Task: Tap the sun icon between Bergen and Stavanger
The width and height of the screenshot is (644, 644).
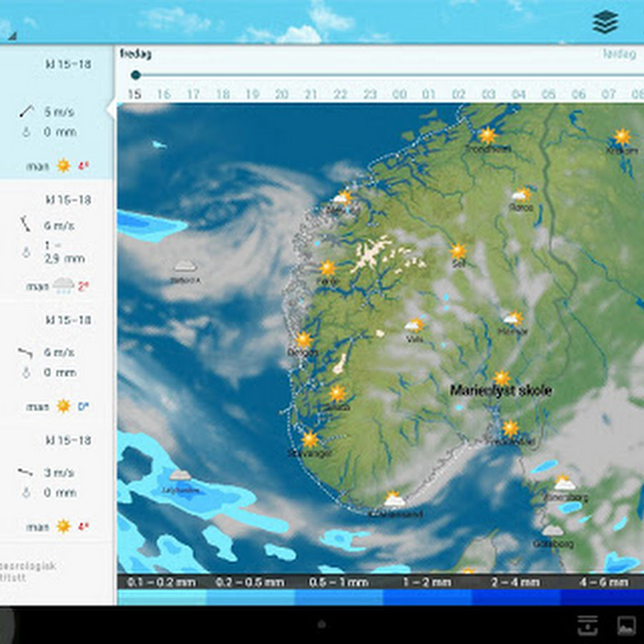Action: (338, 393)
